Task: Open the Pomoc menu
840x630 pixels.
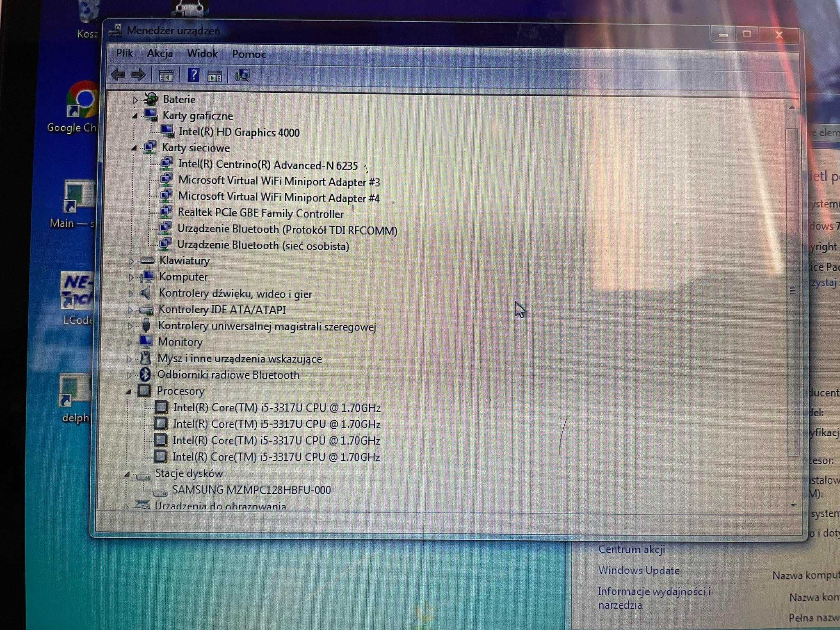Action: 249,54
